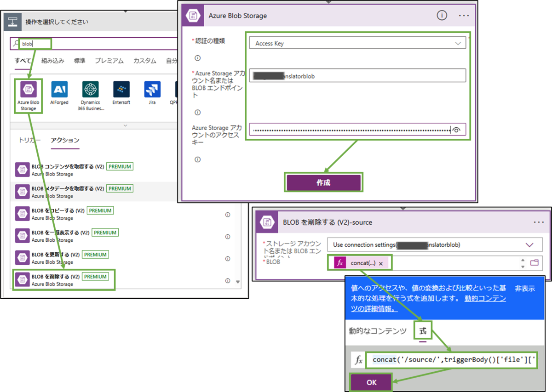Click the storage account name input field

[357, 75]
